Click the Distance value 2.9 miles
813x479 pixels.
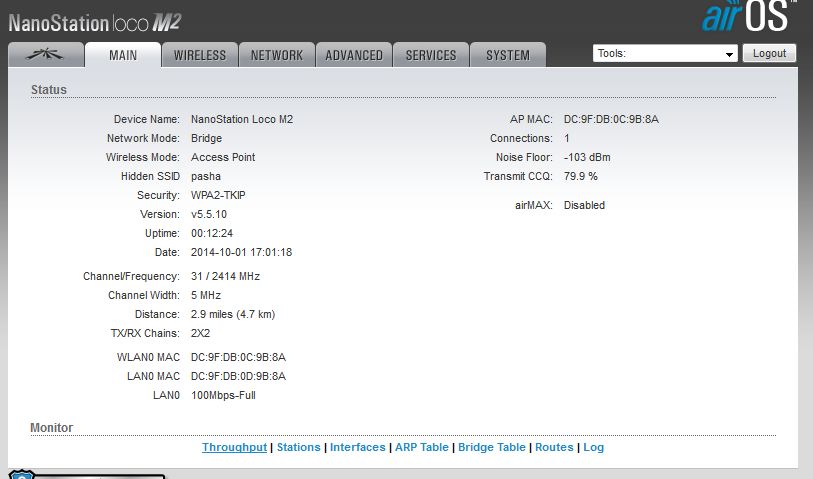coord(233,314)
